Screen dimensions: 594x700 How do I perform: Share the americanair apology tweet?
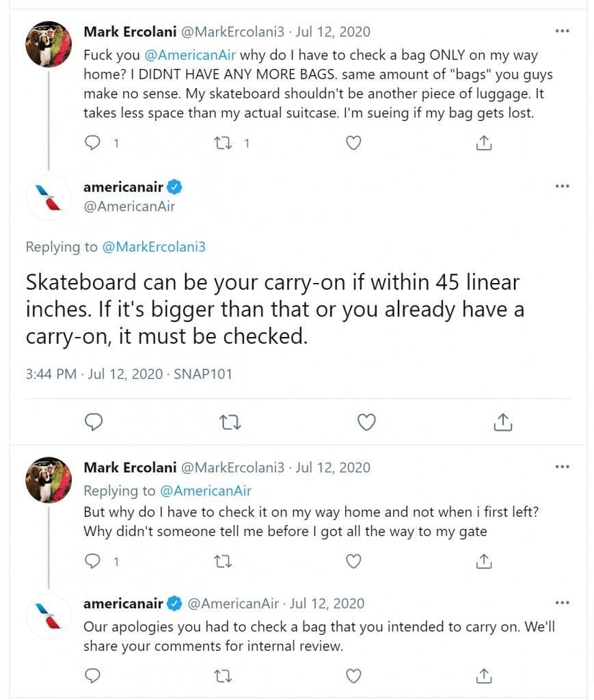pyautogui.click(x=484, y=676)
